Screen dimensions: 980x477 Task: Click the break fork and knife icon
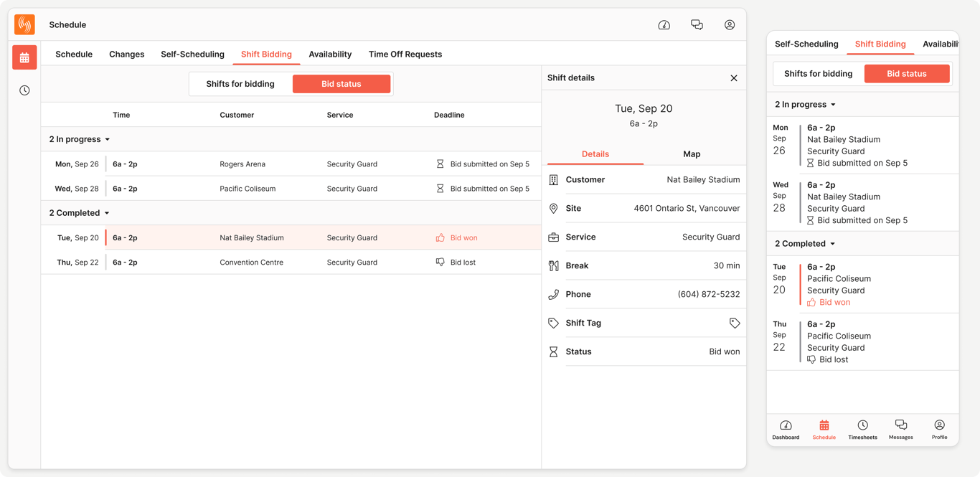click(554, 266)
